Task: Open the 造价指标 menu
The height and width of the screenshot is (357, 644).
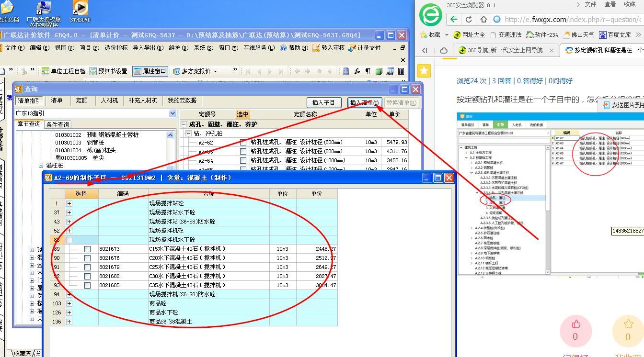Action: pos(116,48)
